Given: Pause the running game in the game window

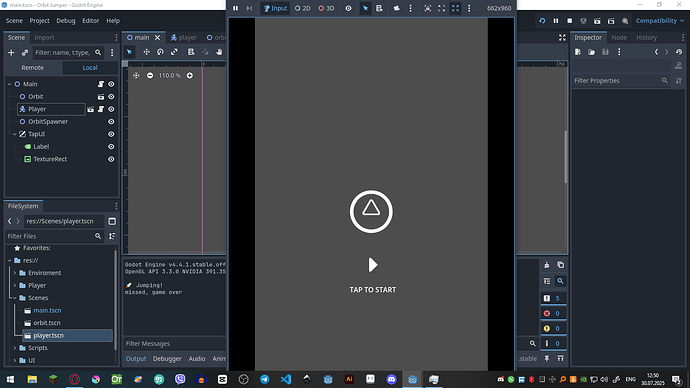Looking at the screenshot, I should 235,8.
